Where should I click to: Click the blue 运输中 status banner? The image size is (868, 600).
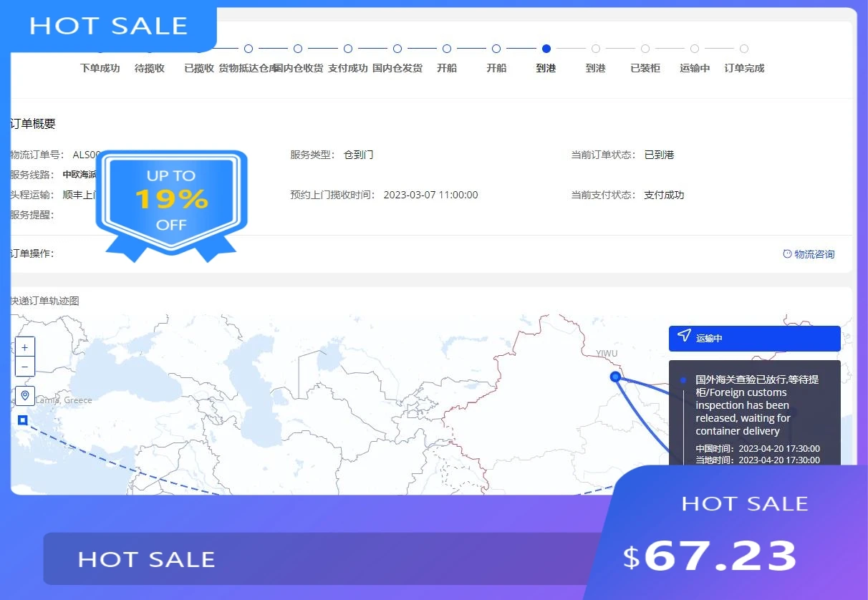(x=754, y=339)
